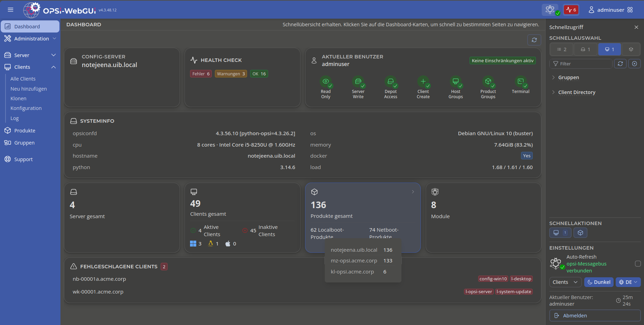Click the Terminal permission icon
Viewport: 644px width, 325px height.
[x=520, y=82]
